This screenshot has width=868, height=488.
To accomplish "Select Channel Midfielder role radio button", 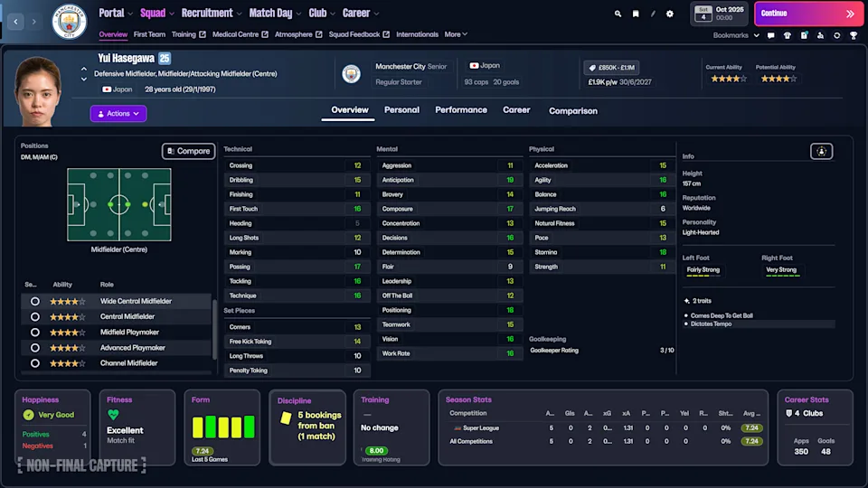I will (x=35, y=363).
